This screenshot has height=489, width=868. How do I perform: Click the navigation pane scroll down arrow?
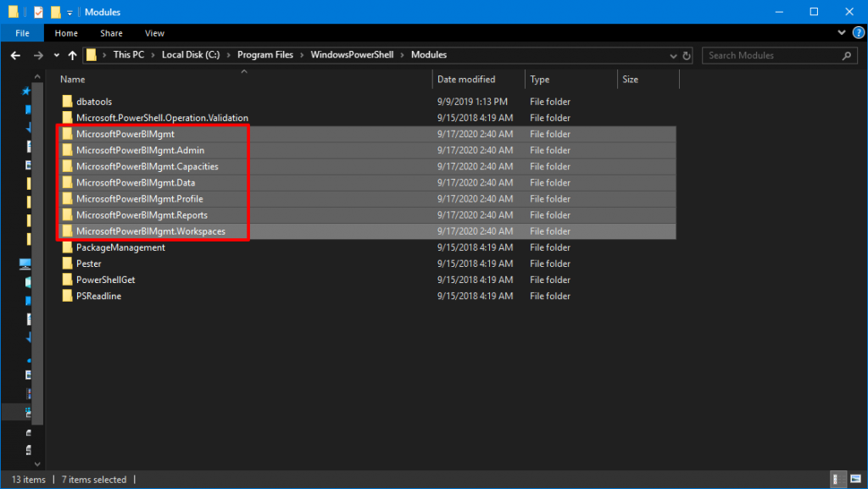tap(37, 464)
